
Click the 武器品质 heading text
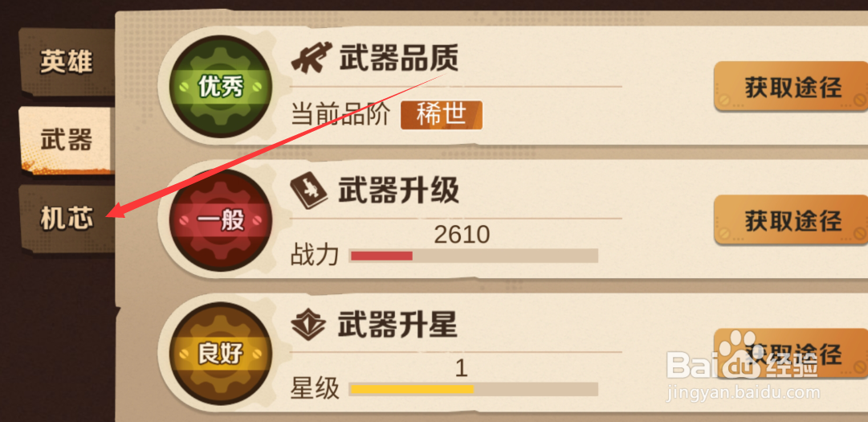(398, 58)
